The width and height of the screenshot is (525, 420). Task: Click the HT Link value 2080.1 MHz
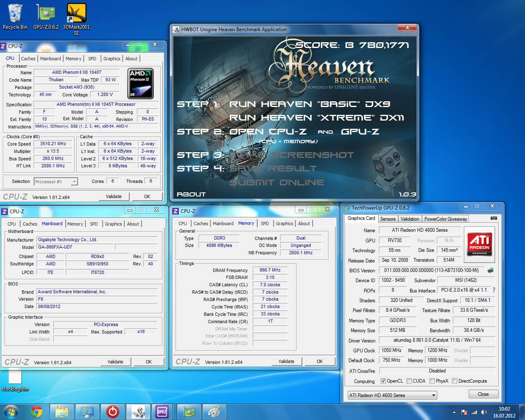(53, 166)
